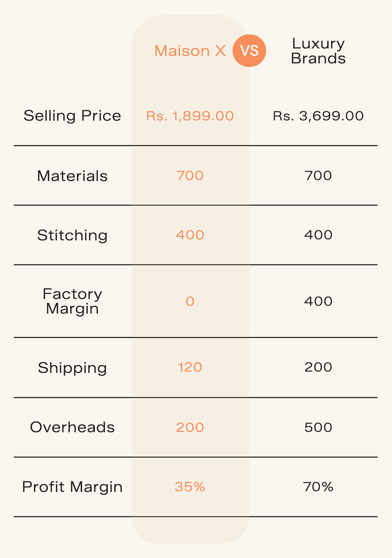This screenshot has width=392, height=558.
Task: Click Luxury Brands overheads value 500
Action: 318,427
